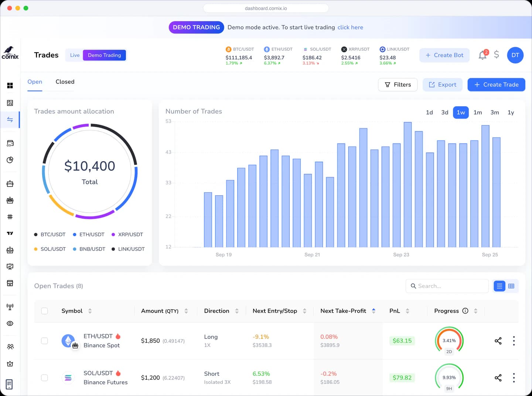
Task: Open the Filters button
Action: [x=398, y=85]
